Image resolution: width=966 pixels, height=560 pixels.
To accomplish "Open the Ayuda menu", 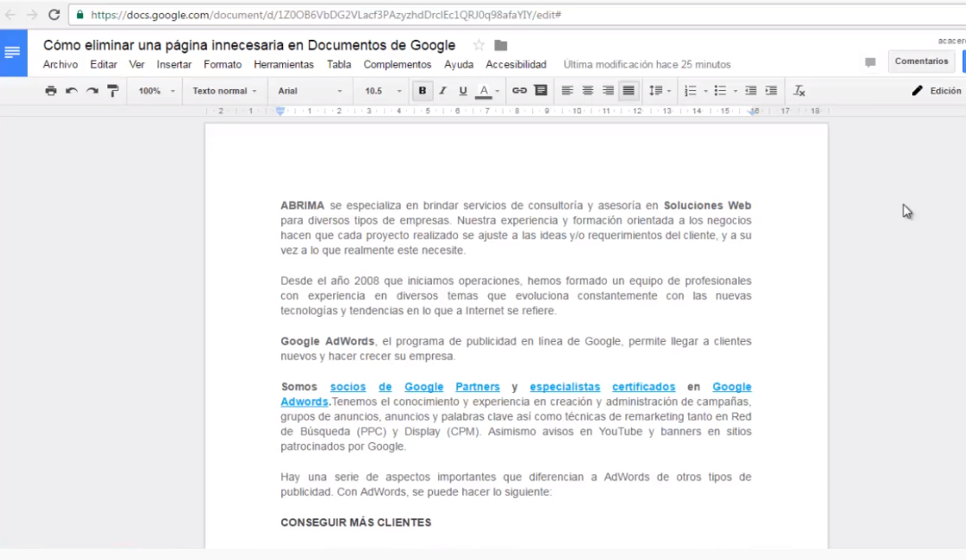I will [459, 64].
